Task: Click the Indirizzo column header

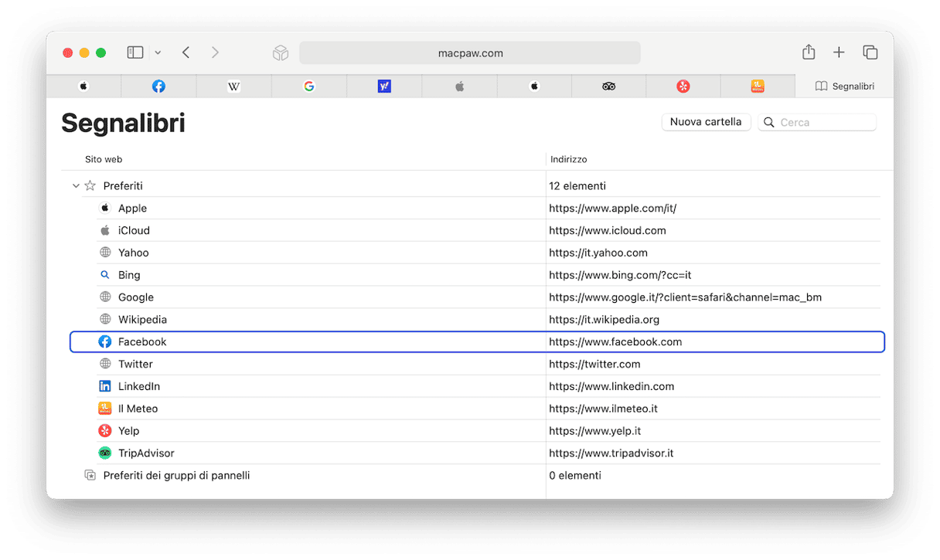Action: tap(569, 159)
